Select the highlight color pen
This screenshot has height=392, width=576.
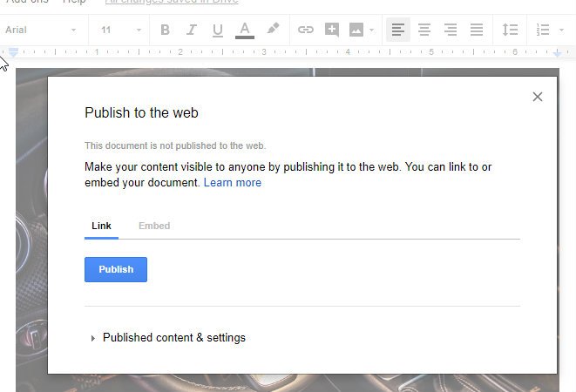coord(273,29)
